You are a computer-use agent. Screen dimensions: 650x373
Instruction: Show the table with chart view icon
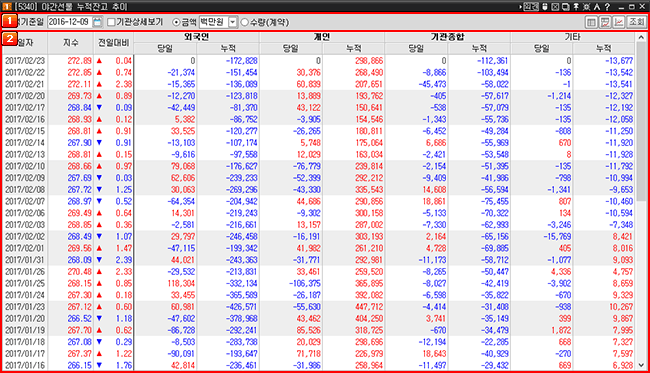(605, 22)
